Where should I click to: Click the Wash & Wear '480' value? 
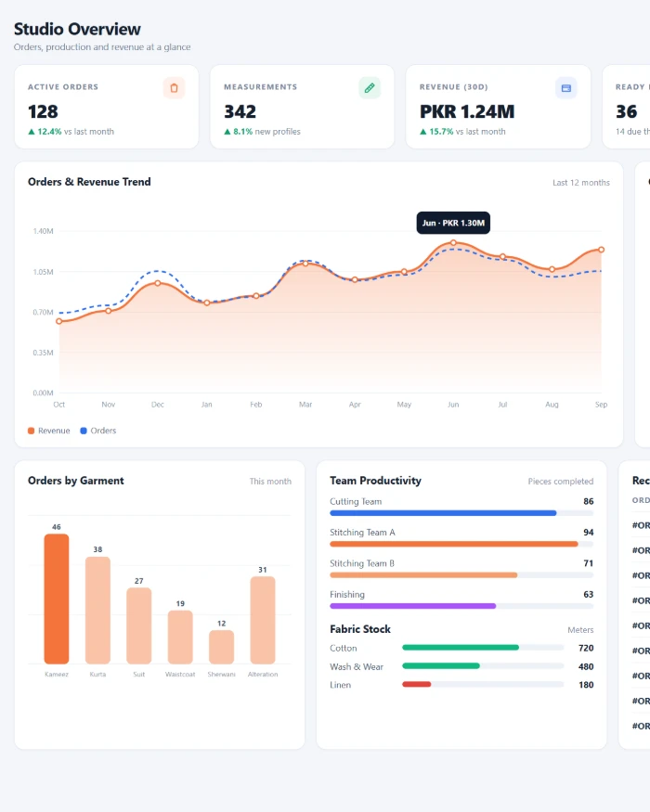(x=586, y=666)
